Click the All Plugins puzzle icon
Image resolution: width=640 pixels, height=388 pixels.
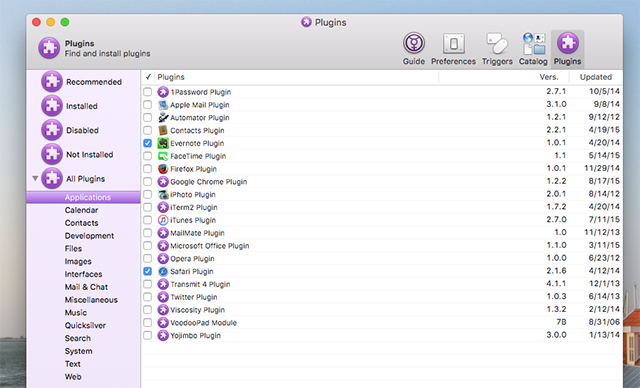52,178
